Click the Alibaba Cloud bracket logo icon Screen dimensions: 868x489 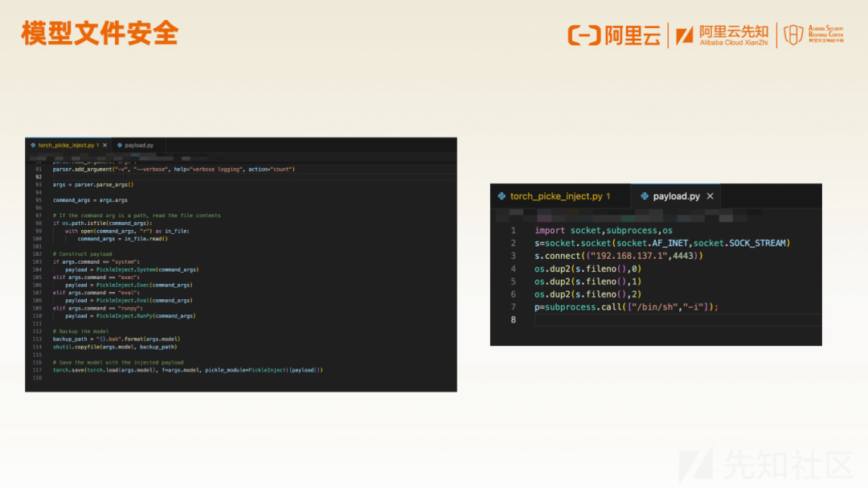coord(584,35)
